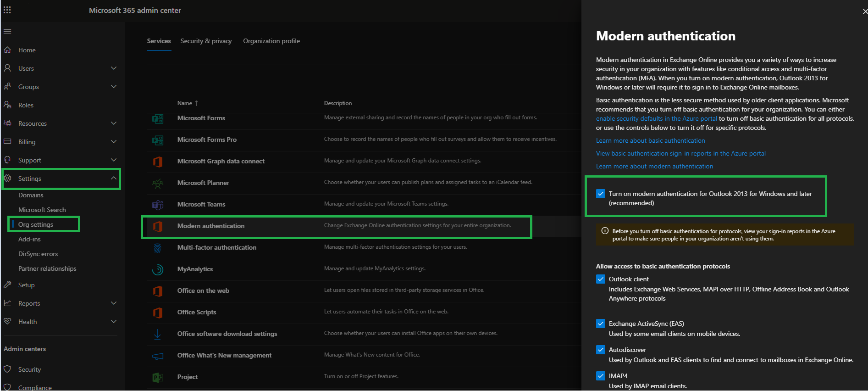
Task: Expand the Resources menu chevron
Action: (114, 123)
